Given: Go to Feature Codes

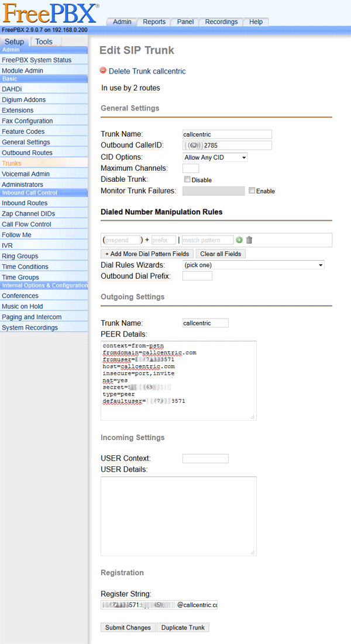Looking at the screenshot, I should coord(43,131).
